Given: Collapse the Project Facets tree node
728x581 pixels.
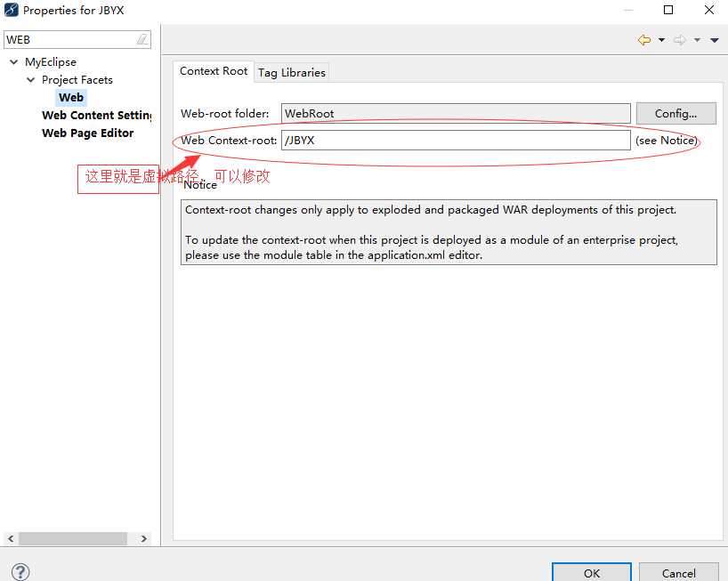Looking at the screenshot, I should pos(30,80).
